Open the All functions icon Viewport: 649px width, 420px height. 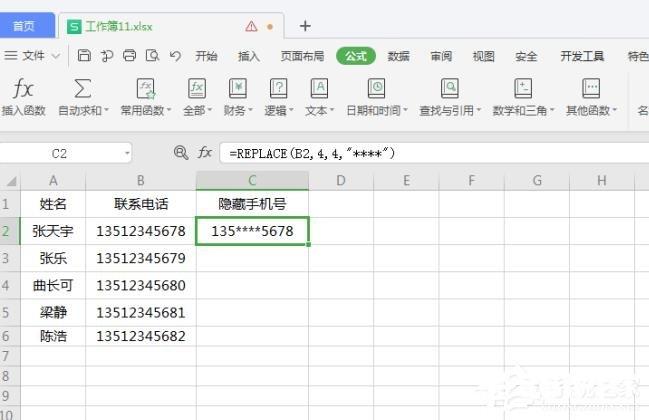[197, 89]
